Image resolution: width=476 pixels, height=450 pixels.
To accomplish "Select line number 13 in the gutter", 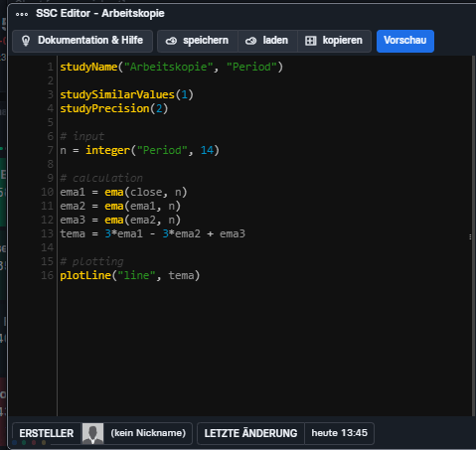I will (47, 233).
